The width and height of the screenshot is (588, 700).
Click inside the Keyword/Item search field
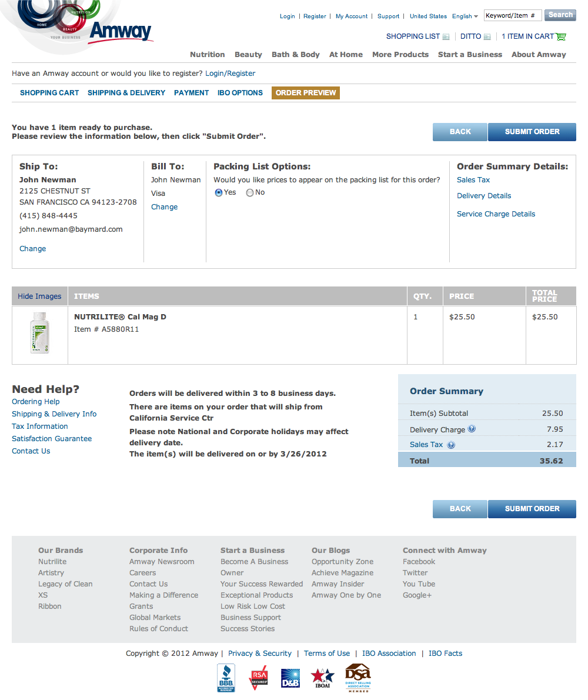coord(512,15)
